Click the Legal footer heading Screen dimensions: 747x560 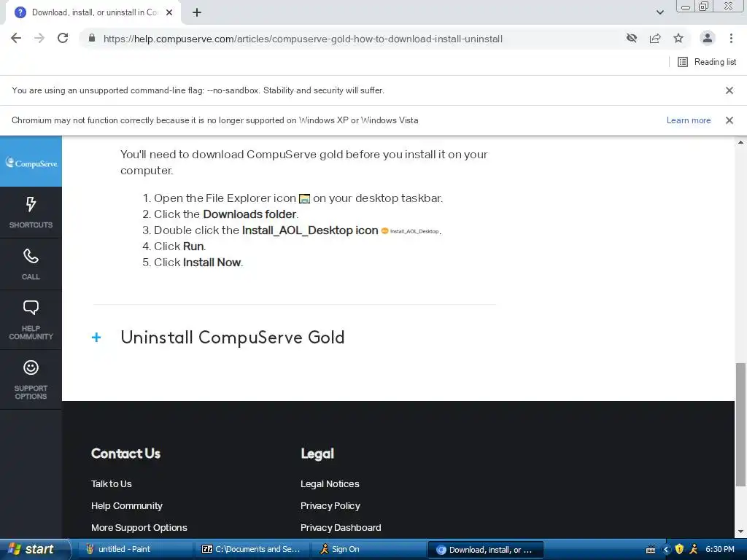317,454
